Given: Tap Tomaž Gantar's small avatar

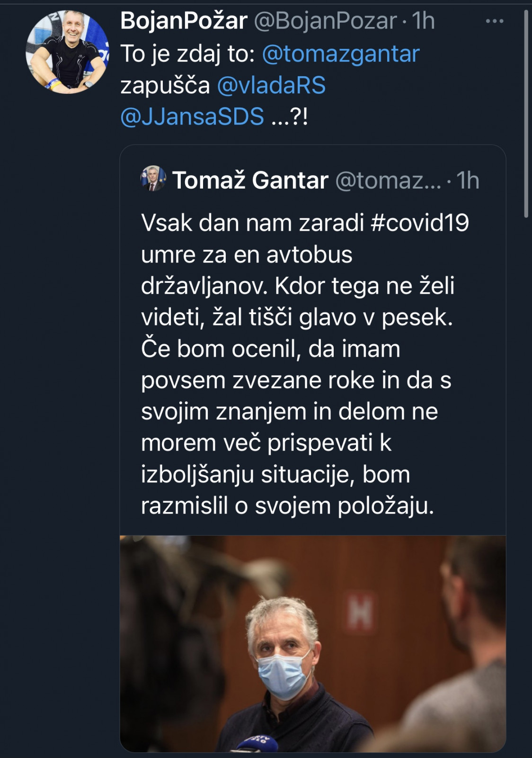Looking at the screenshot, I should pyautogui.click(x=153, y=179).
